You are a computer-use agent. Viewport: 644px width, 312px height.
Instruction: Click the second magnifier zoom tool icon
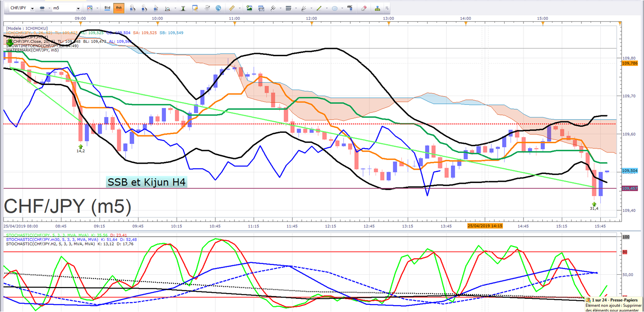[x=145, y=8]
